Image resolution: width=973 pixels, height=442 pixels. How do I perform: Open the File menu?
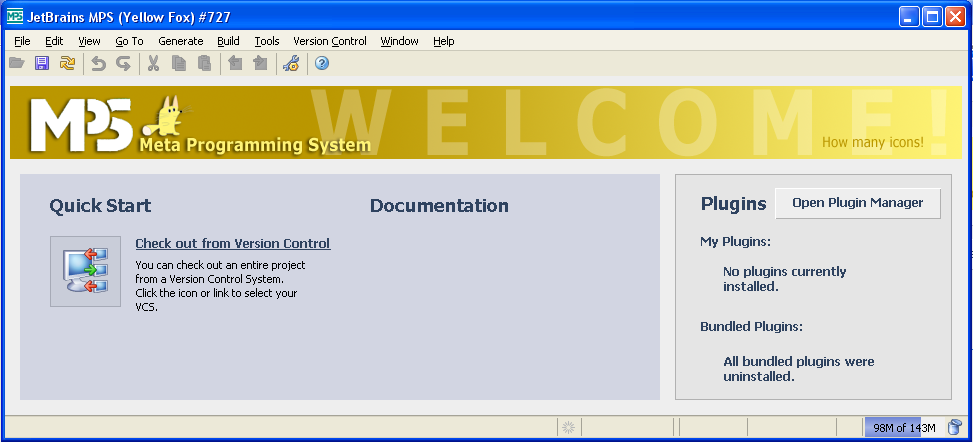pyautogui.click(x=22, y=41)
